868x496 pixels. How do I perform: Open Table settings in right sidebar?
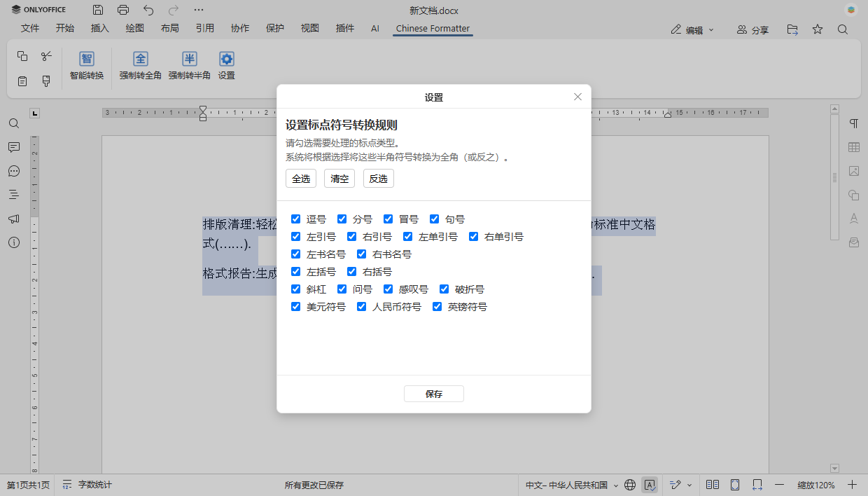tap(854, 147)
